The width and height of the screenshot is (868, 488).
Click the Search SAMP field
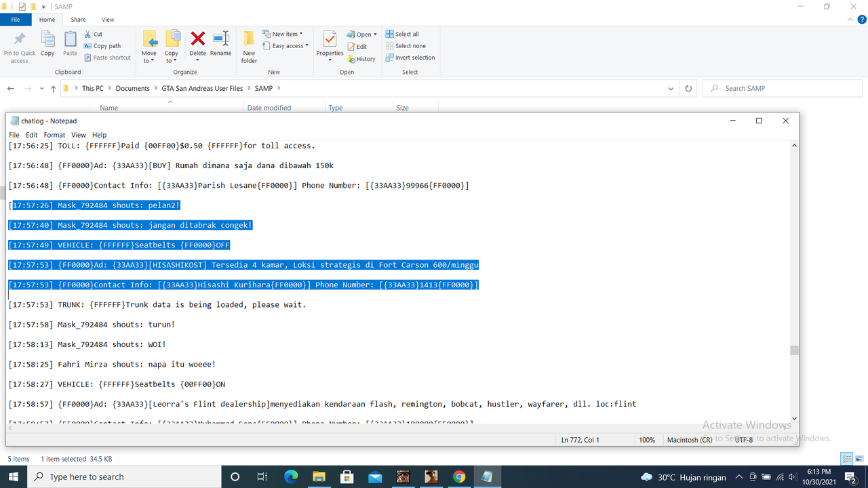782,88
